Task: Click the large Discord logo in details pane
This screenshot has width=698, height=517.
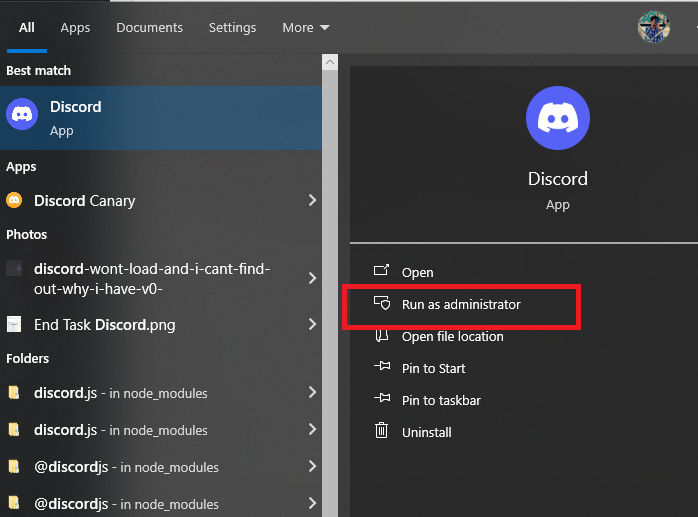Action: (x=557, y=118)
